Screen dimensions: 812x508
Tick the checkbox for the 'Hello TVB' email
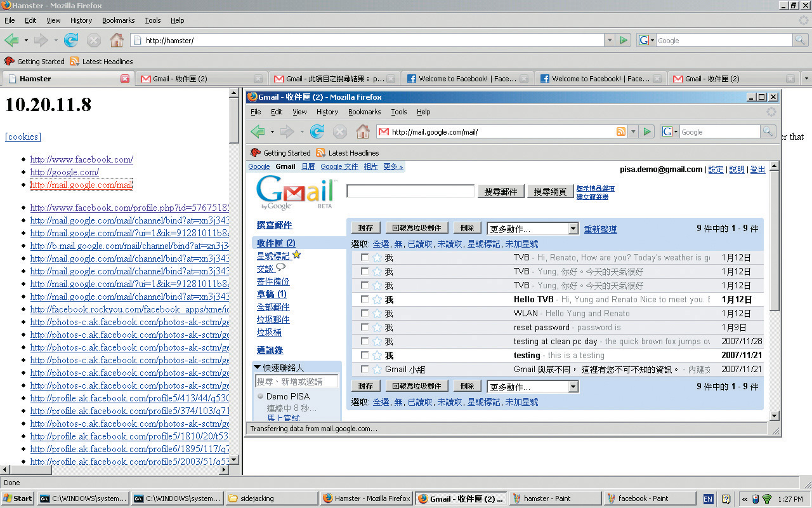tap(365, 300)
